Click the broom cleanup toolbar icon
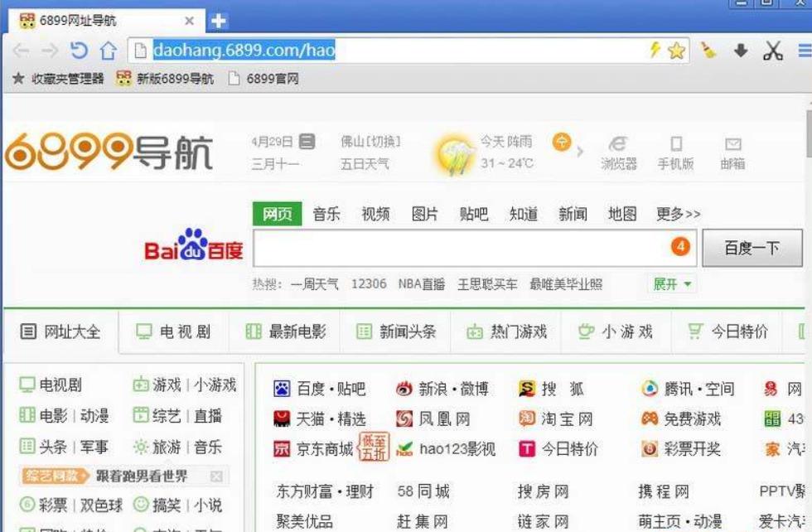Image resolution: width=812 pixels, height=532 pixels. 708,50
